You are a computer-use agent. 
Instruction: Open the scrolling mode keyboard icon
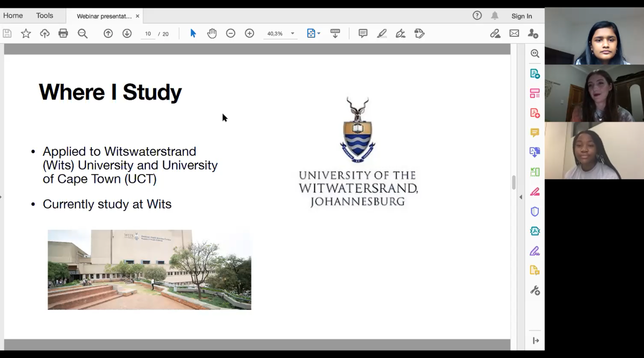[335, 34]
